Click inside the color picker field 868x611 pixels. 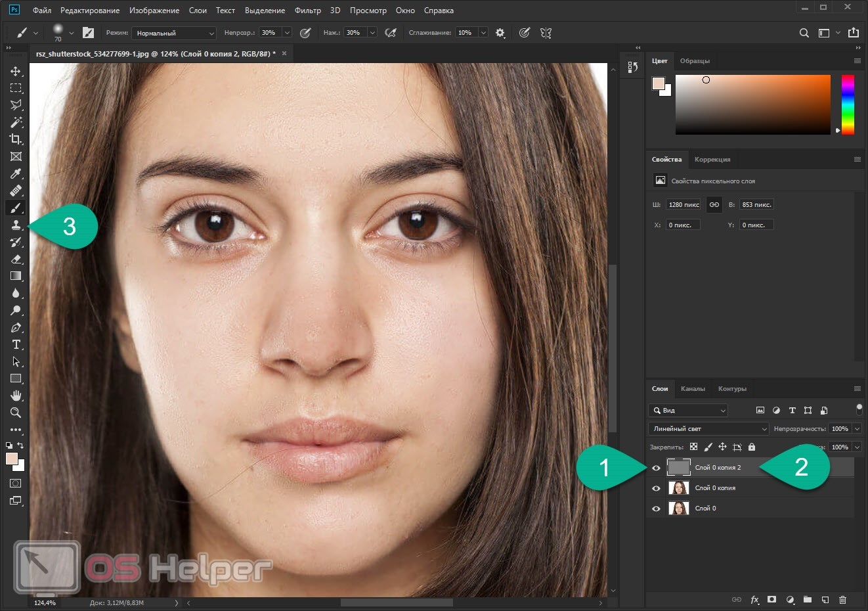coord(753,104)
